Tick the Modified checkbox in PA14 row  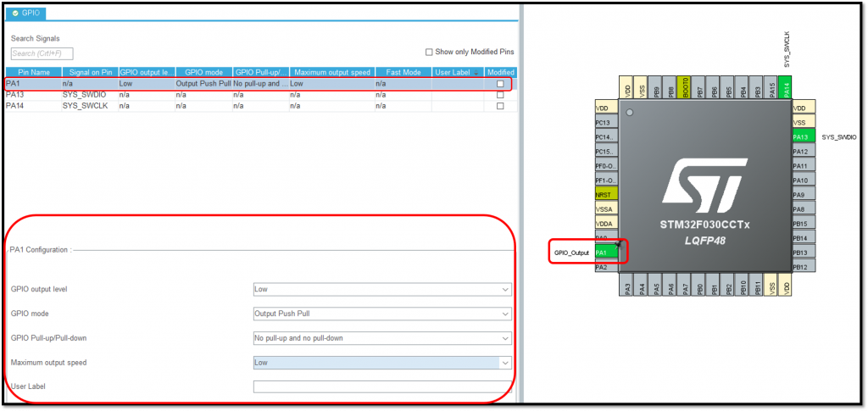pyautogui.click(x=500, y=106)
